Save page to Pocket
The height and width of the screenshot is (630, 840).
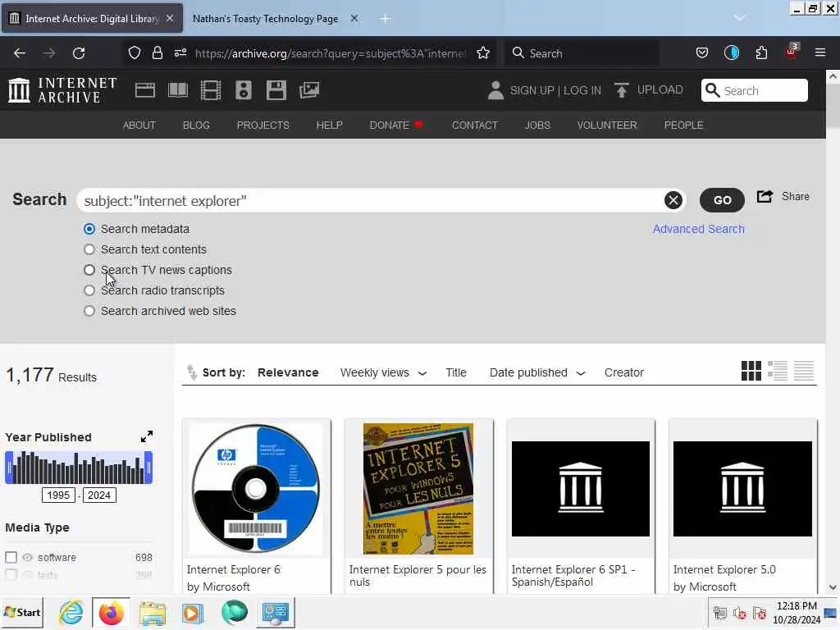[x=702, y=53]
